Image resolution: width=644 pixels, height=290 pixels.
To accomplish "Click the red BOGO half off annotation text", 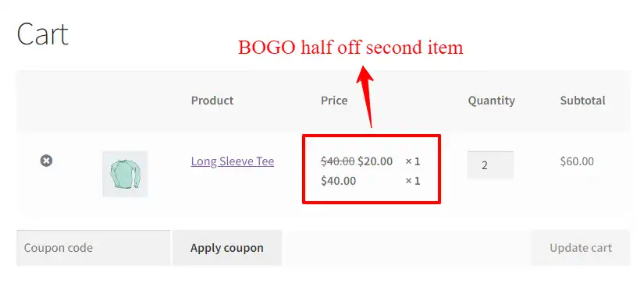I will point(350,48).
